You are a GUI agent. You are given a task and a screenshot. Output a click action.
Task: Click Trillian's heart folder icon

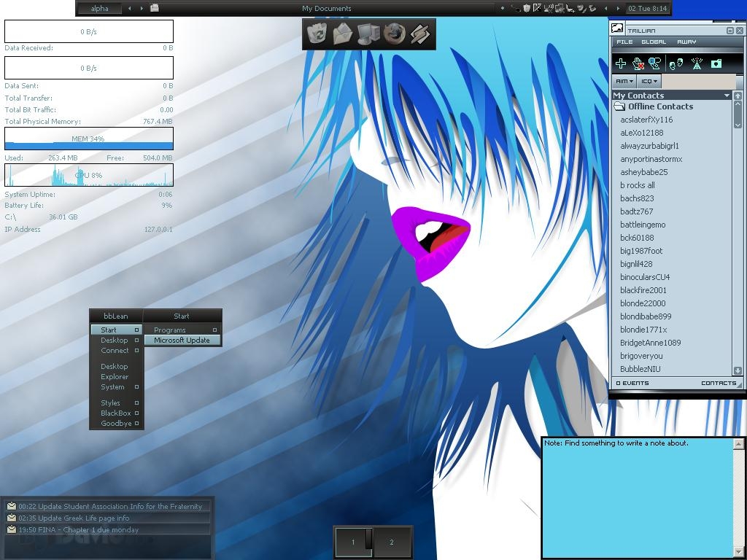(716, 63)
